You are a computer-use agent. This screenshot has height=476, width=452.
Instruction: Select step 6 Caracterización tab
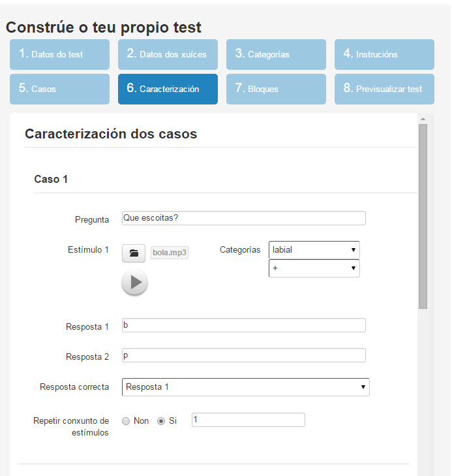coord(168,89)
